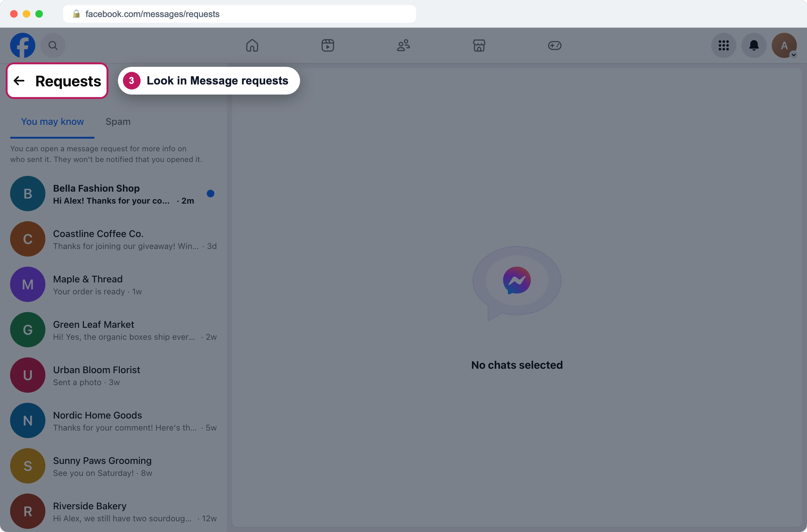Open the Friends icon in top nav
Screen dimensions: 807x532
[x=403, y=45]
